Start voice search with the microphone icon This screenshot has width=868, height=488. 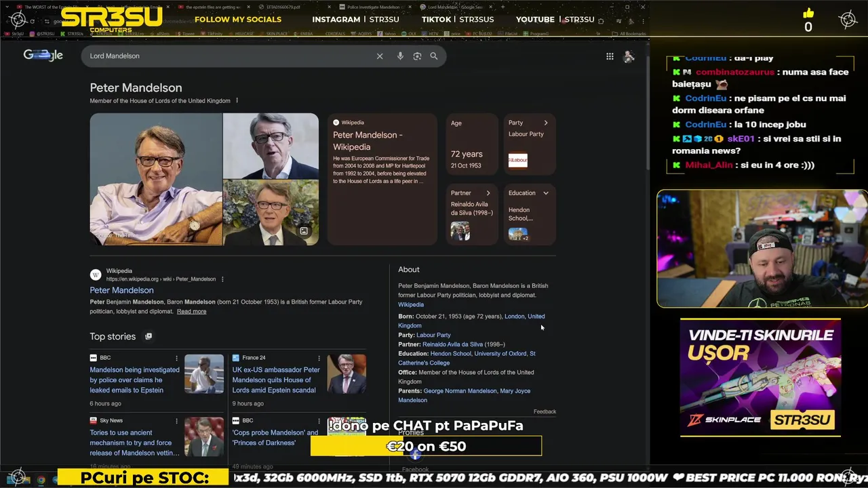point(400,56)
